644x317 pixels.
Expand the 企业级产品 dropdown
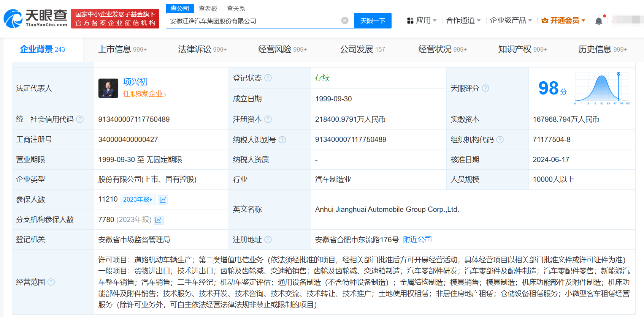[530, 21]
